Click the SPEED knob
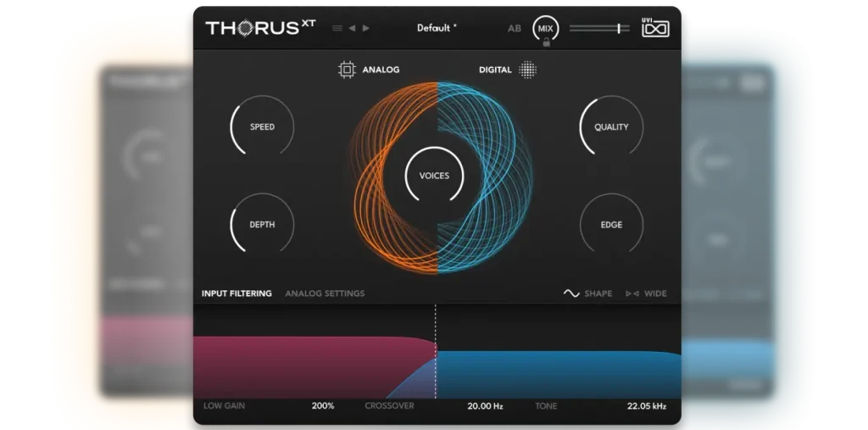This screenshot has width=868, height=430. click(x=262, y=127)
